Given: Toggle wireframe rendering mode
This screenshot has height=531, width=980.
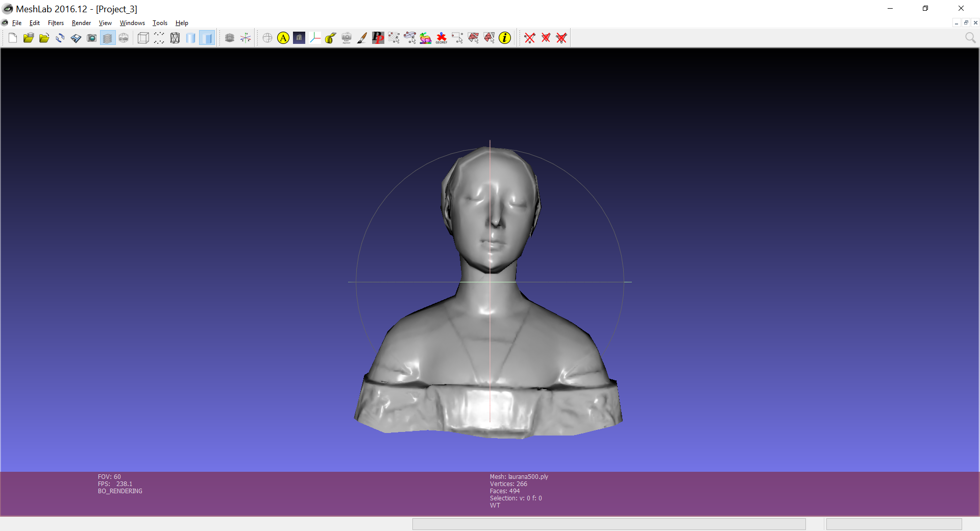Looking at the screenshot, I should [175, 38].
